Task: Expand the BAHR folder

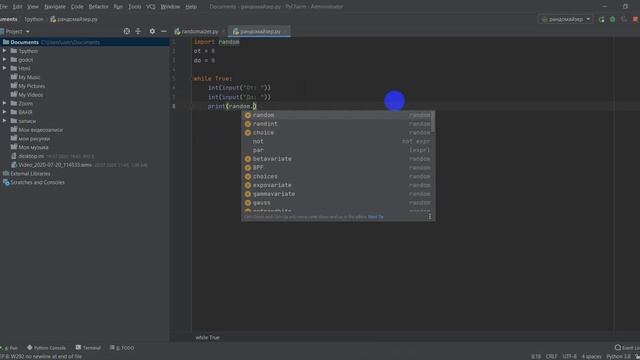Action: [x=4, y=112]
